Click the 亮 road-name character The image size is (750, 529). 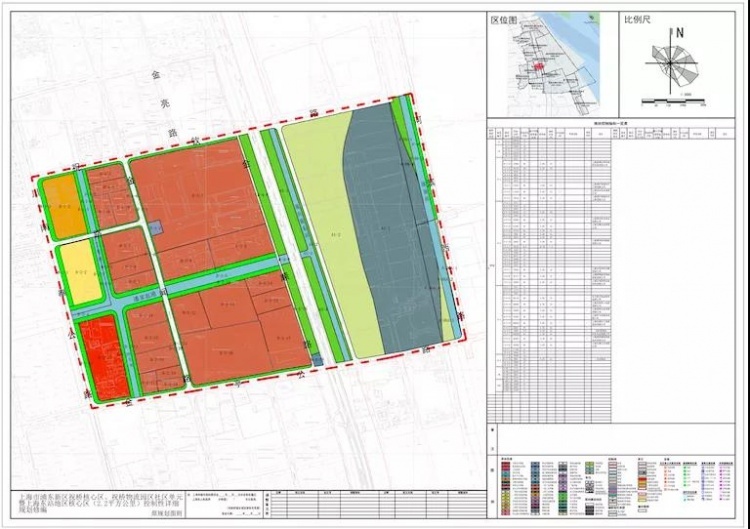165,104
